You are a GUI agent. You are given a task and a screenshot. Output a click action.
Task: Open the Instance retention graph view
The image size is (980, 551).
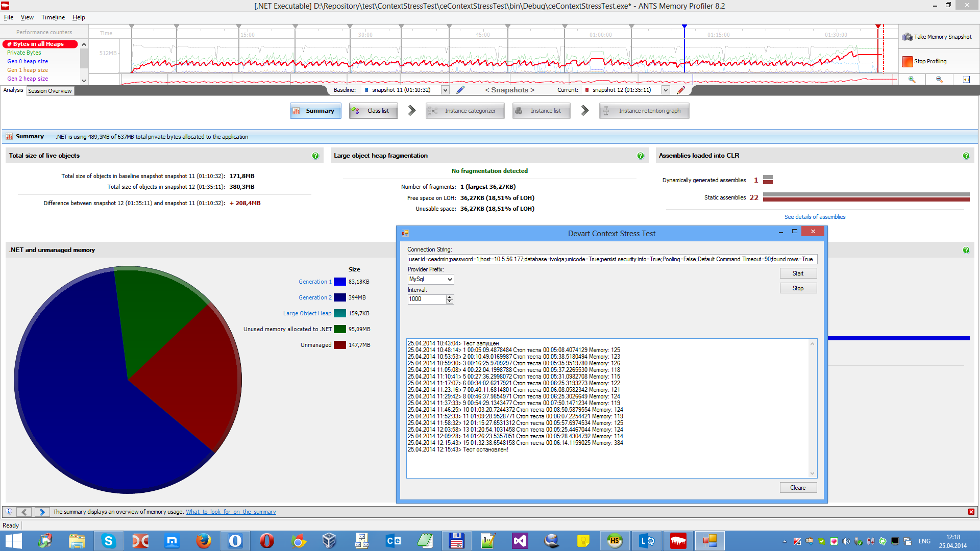pyautogui.click(x=644, y=111)
